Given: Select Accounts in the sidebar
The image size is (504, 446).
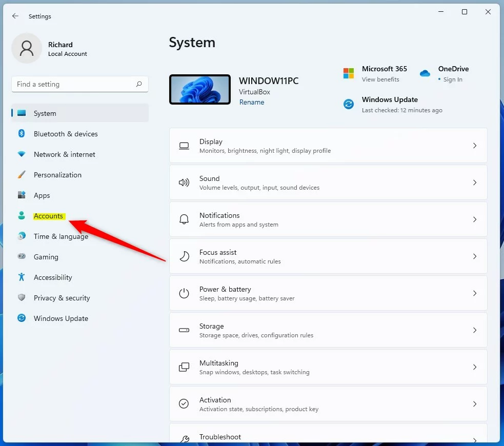Looking at the screenshot, I should 48,216.
